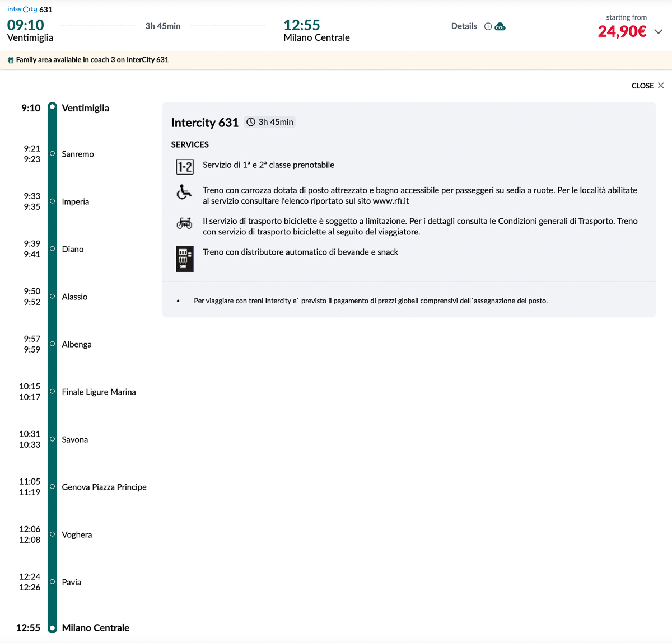The width and height of the screenshot is (672, 643).
Task: Click the CO2 cloud emissions icon
Action: click(500, 26)
